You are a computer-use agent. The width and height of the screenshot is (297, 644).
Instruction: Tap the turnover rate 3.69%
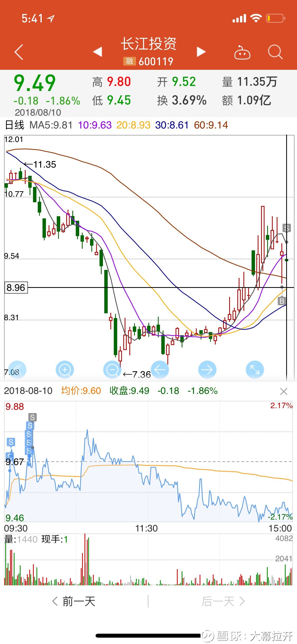[x=189, y=100]
